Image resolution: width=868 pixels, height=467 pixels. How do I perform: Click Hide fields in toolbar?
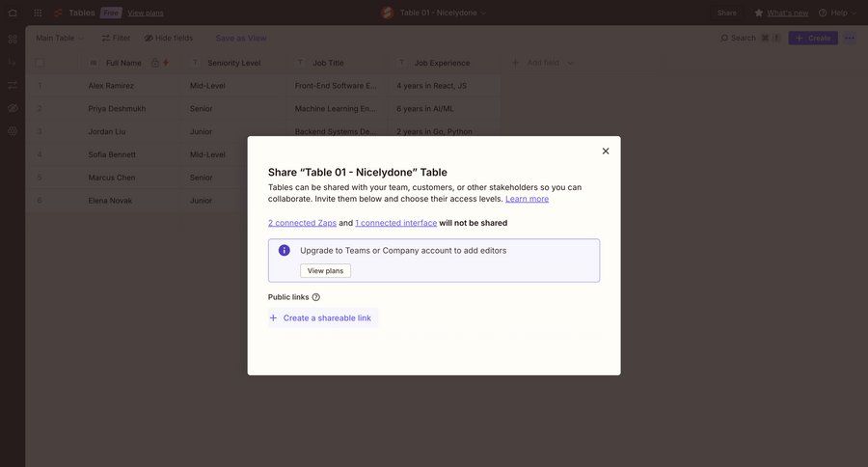point(169,39)
